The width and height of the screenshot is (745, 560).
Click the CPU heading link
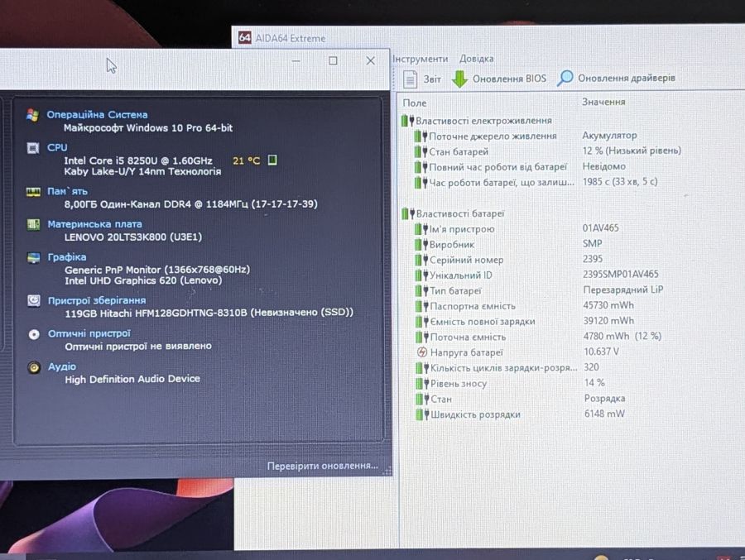tap(57, 147)
